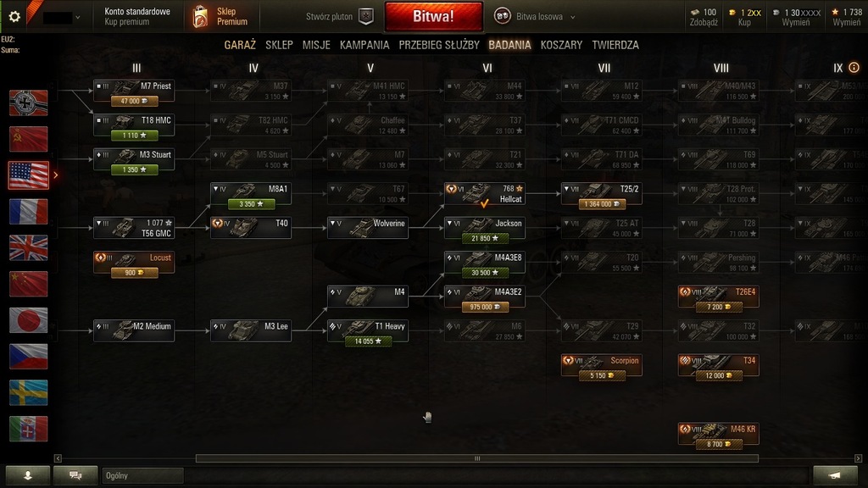
Task: Select the Sweden nation flag
Action: pos(28,393)
